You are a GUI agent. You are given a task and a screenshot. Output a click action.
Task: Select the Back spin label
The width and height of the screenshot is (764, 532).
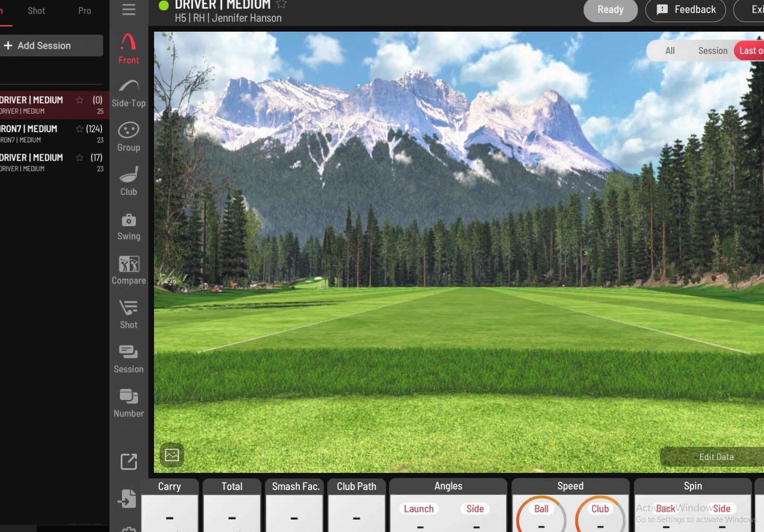pyautogui.click(x=665, y=509)
